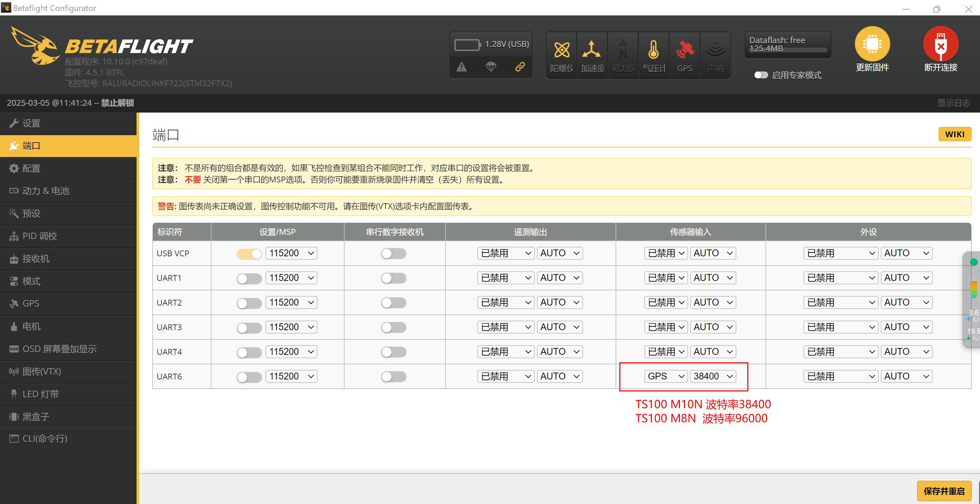Click the warning triangle status icon

(x=462, y=67)
